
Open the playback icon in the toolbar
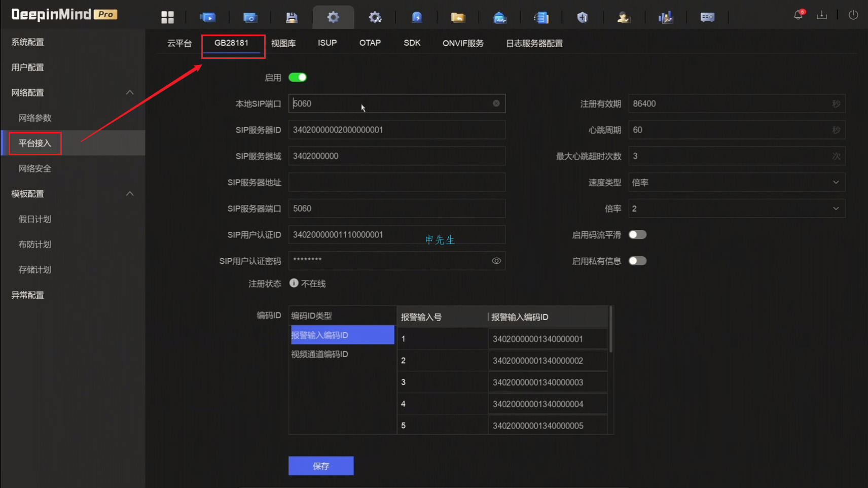250,17
